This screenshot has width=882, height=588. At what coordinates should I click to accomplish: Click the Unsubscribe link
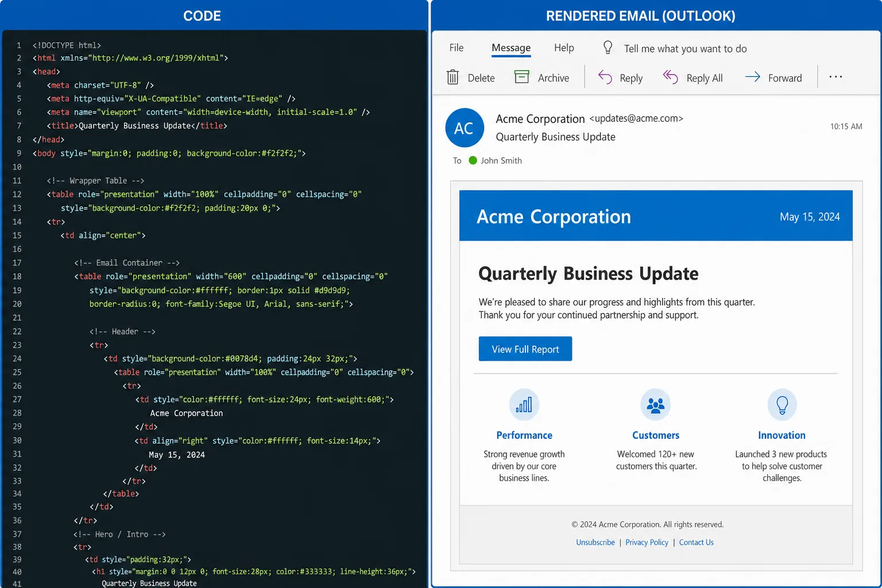[595, 542]
